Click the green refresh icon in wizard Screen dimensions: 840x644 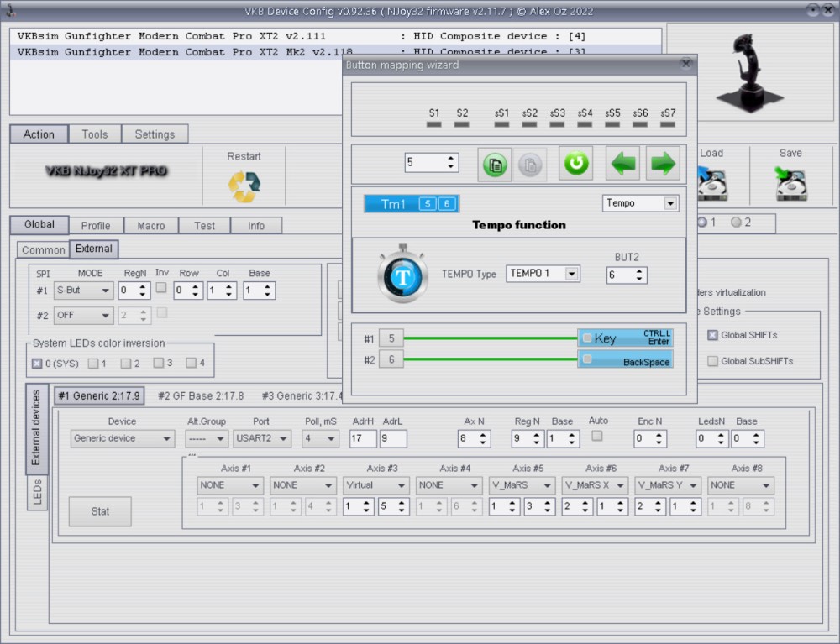(576, 163)
